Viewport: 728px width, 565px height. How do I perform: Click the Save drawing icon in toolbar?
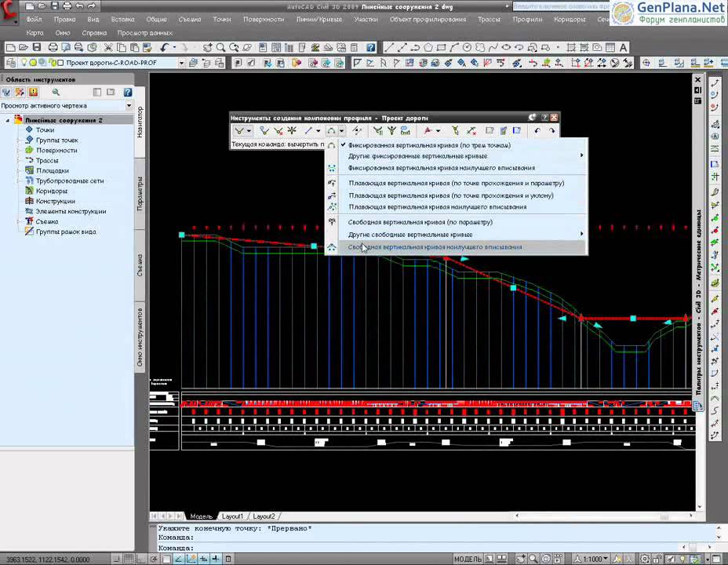(x=37, y=47)
